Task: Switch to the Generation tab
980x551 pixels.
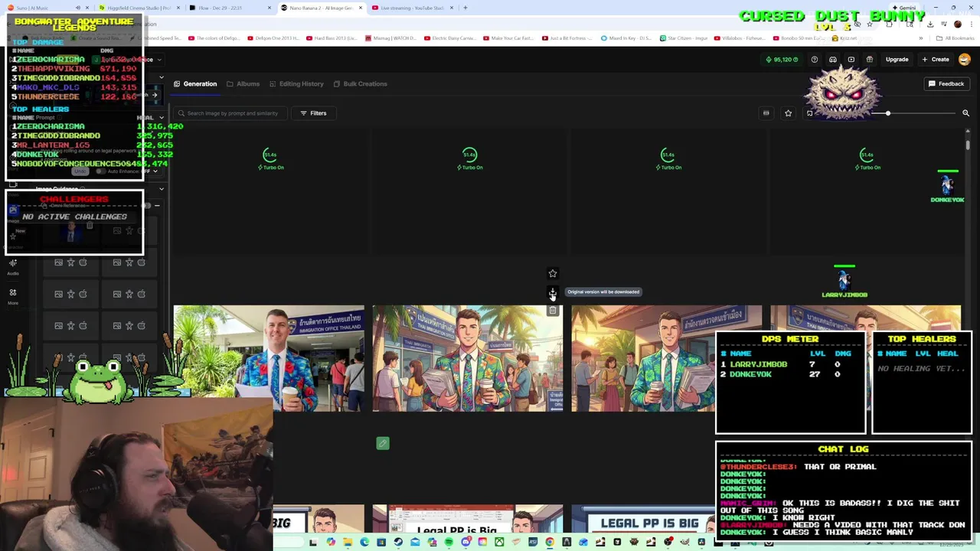Action: pos(195,83)
